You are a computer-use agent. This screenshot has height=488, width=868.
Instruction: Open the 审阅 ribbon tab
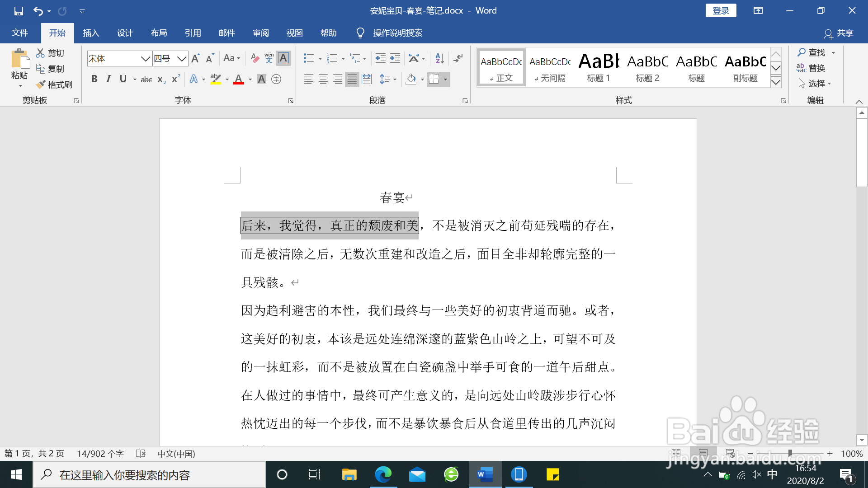coord(260,33)
